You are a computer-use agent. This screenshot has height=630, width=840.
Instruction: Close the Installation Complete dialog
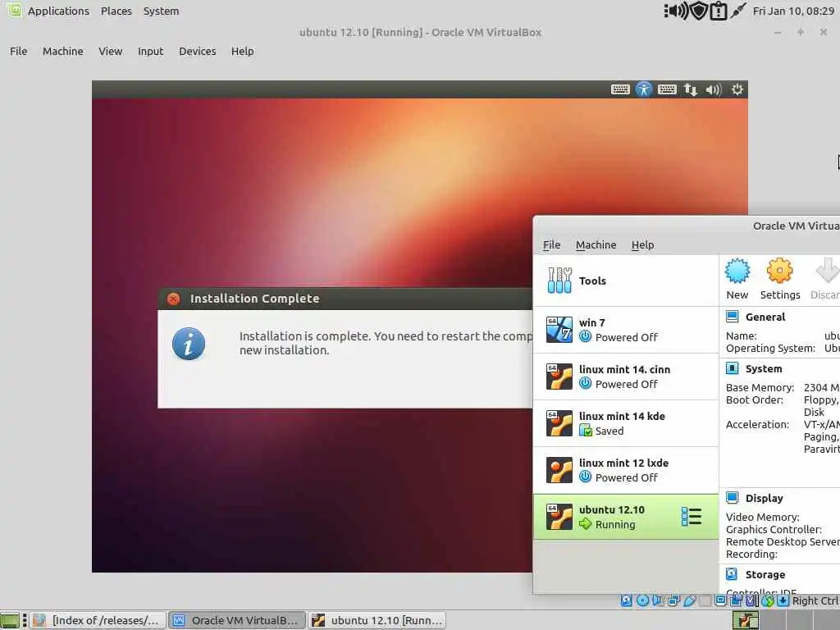173,299
